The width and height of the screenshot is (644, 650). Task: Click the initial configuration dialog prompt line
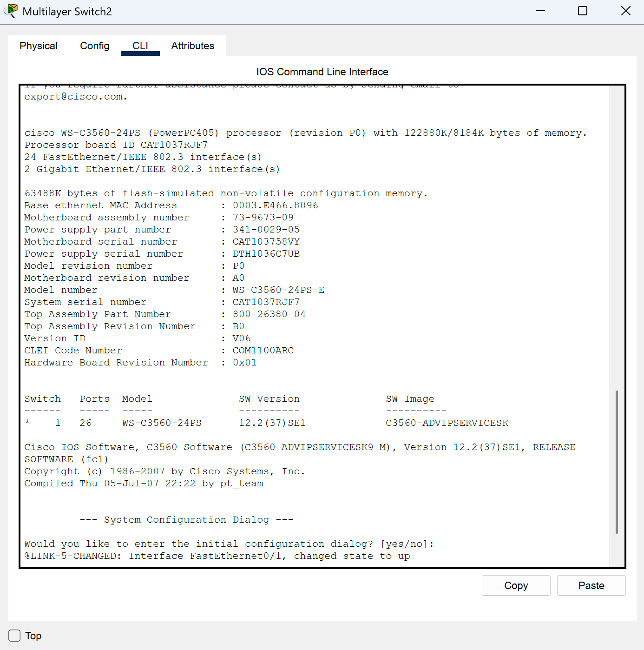pyautogui.click(x=229, y=544)
